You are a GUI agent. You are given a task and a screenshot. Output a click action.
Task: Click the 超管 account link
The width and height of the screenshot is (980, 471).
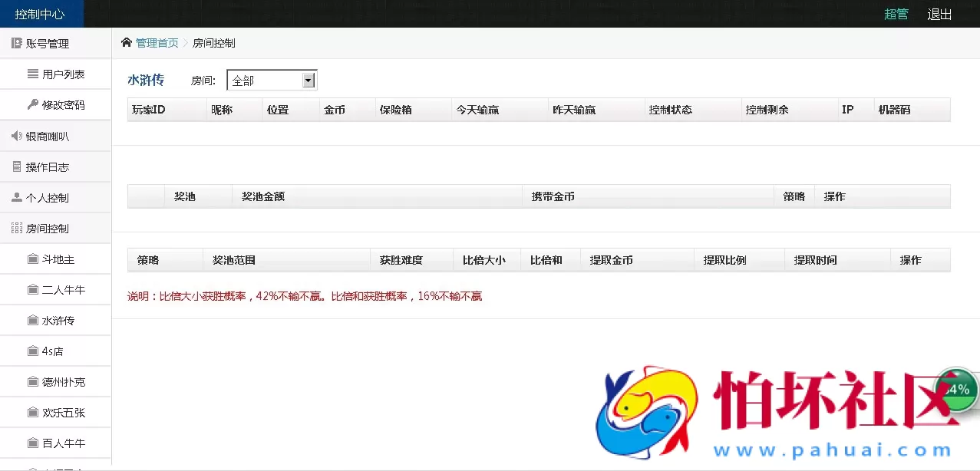[x=897, y=14]
